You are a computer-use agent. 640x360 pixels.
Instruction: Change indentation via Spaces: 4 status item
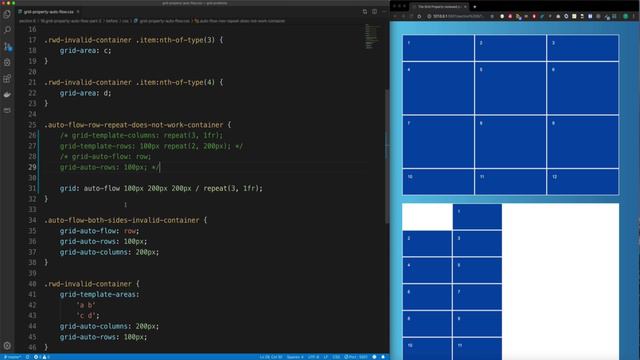pyautogui.click(x=295, y=357)
